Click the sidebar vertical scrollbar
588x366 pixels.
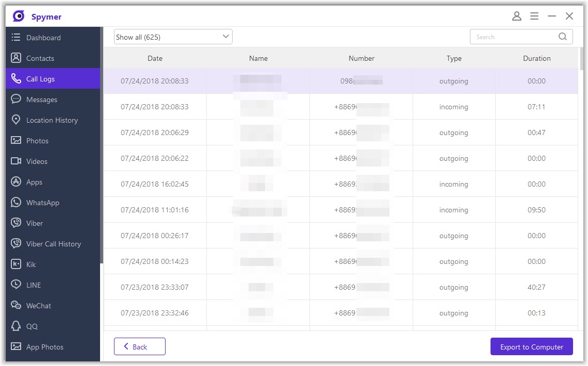pos(102,145)
